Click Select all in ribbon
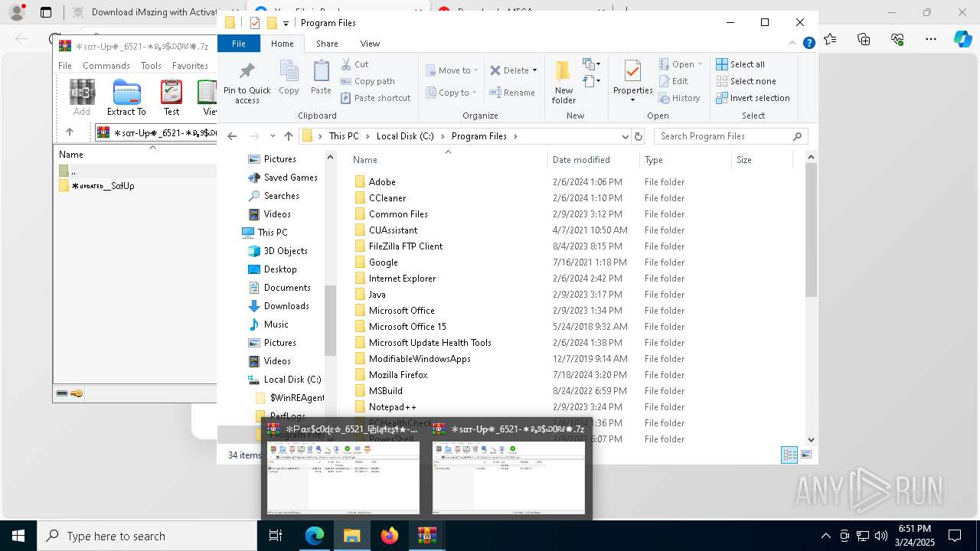The width and height of the screenshot is (980, 551). (740, 64)
